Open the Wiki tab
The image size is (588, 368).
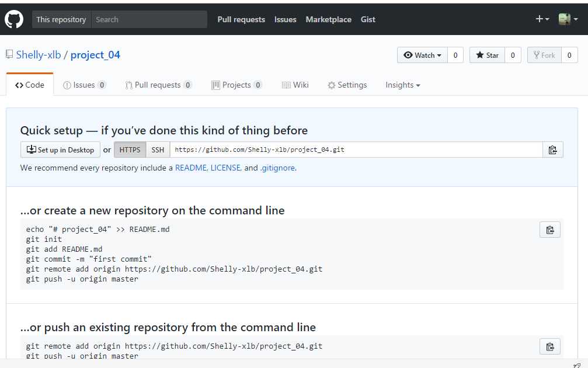click(x=295, y=85)
